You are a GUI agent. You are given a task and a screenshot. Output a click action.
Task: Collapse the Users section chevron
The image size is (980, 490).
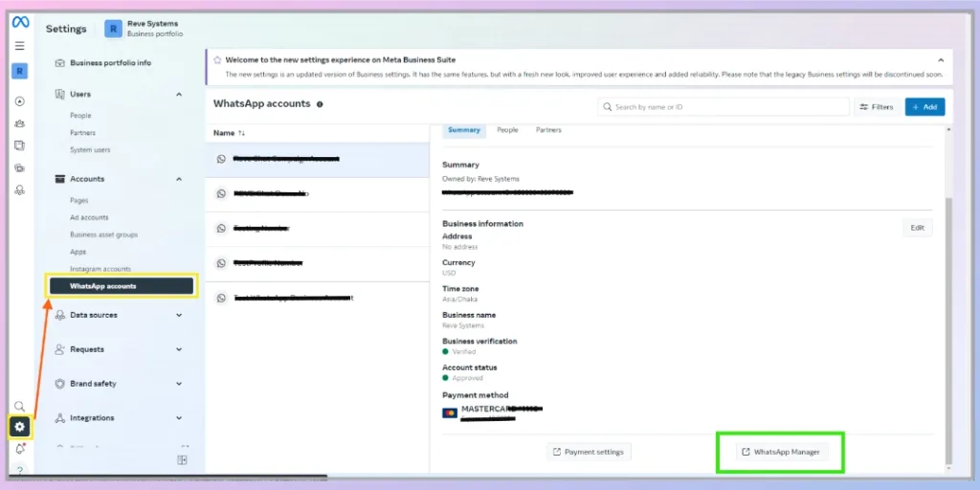(179, 95)
